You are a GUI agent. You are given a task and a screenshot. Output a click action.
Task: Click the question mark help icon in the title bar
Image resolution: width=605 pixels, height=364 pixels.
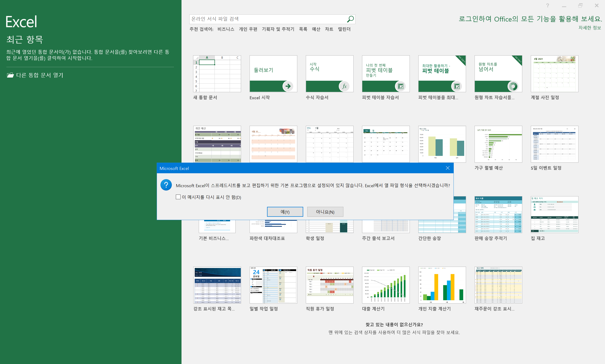tap(548, 5)
